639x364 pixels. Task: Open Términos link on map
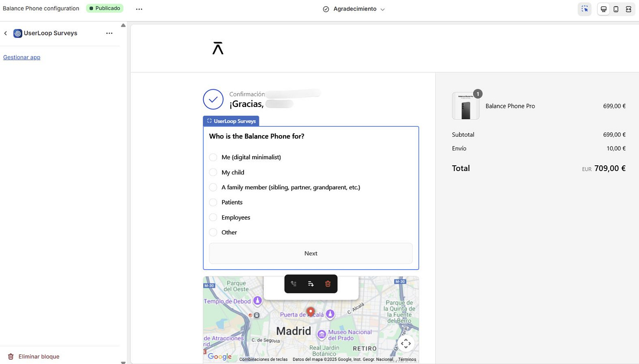(407, 359)
